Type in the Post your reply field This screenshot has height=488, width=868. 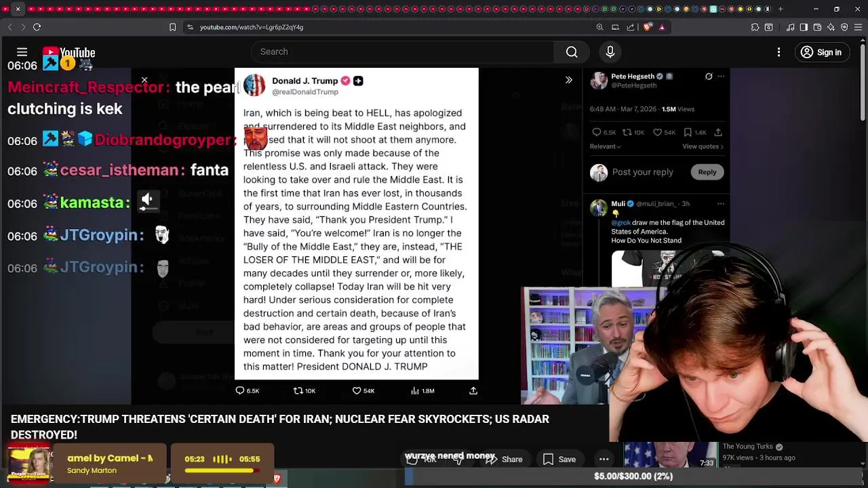pyautogui.click(x=643, y=172)
